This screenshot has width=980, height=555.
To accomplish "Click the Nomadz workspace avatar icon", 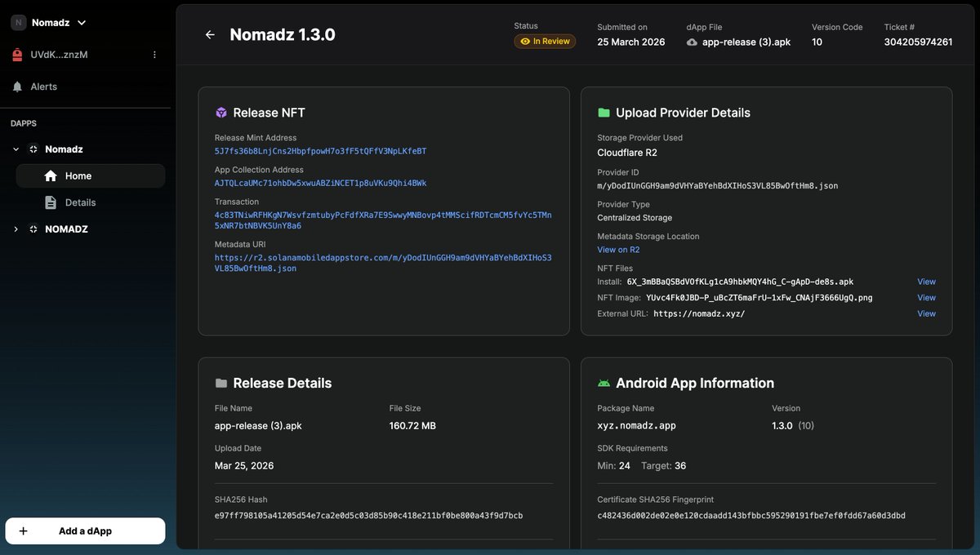I will pos(18,23).
